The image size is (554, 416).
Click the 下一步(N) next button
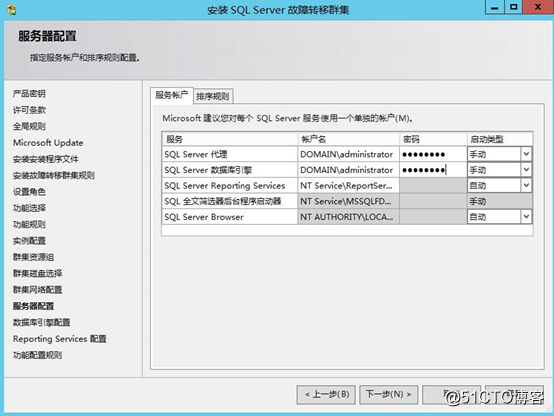click(x=389, y=394)
